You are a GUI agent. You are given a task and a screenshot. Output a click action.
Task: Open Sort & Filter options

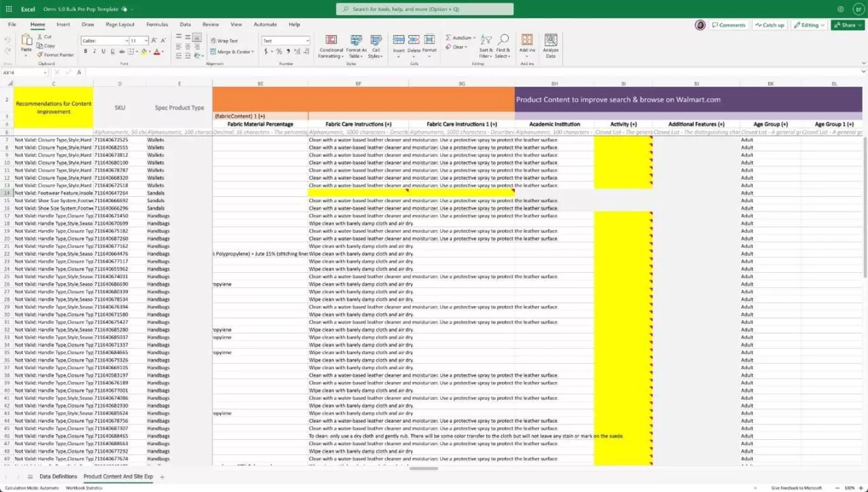(x=486, y=41)
